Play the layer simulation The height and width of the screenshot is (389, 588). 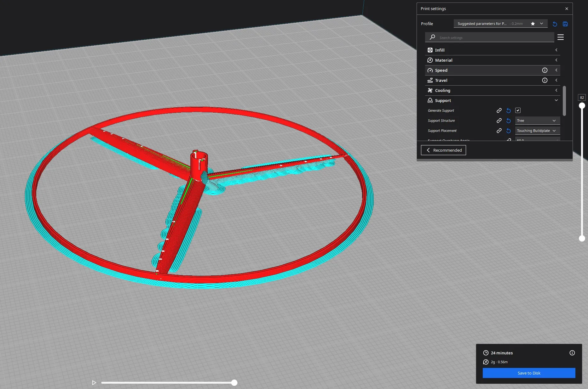coord(94,383)
